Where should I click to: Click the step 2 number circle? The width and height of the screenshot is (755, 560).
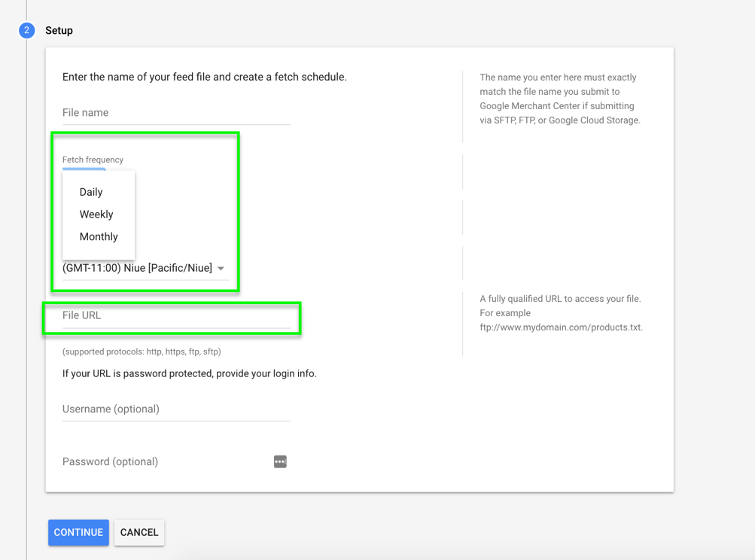[26, 30]
